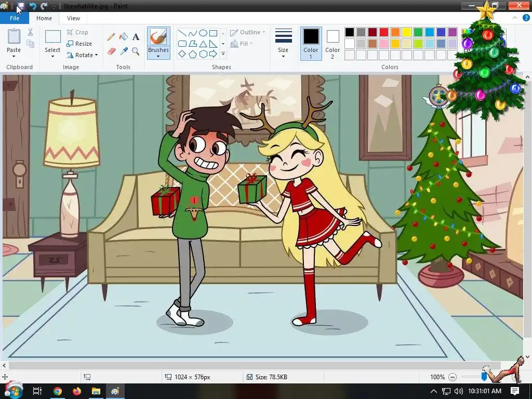The image size is (532, 399).
Task: Click the Copy icon in Clipboard group
Action: (31, 44)
